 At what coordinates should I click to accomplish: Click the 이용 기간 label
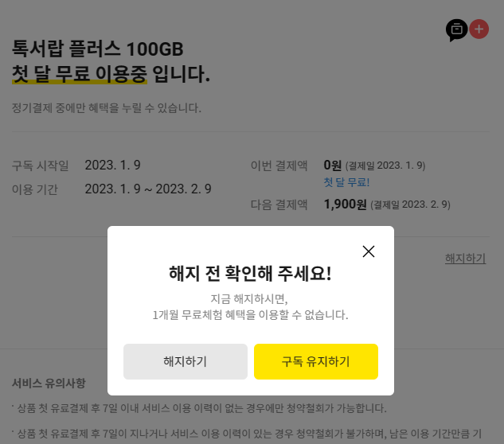point(35,189)
